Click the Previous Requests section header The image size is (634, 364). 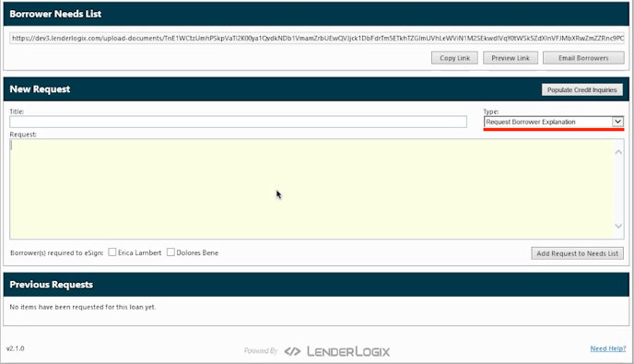point(52,285)
